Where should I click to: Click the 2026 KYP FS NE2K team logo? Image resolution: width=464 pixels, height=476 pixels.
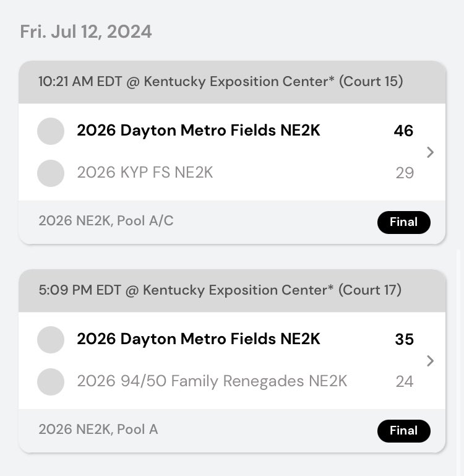51,173
